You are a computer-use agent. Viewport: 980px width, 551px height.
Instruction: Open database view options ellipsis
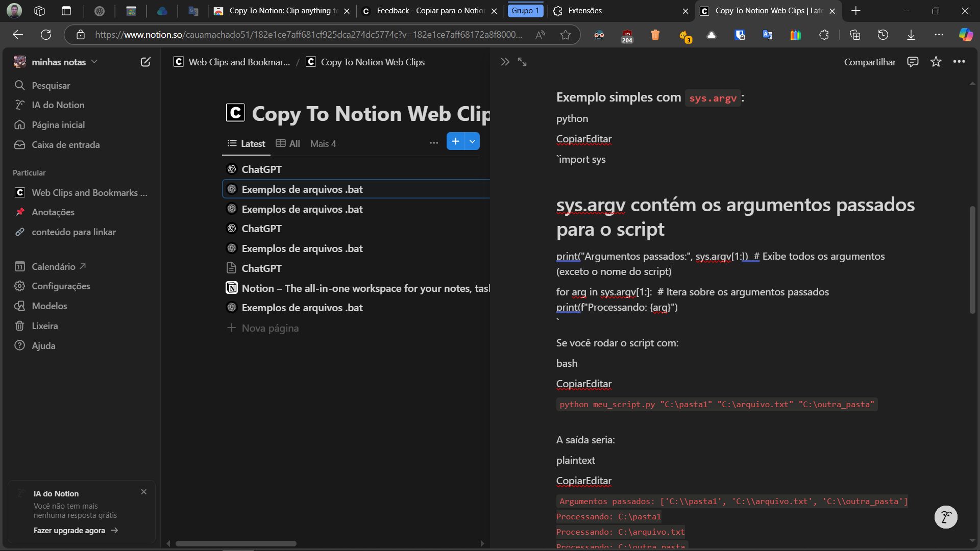point(434,143)
